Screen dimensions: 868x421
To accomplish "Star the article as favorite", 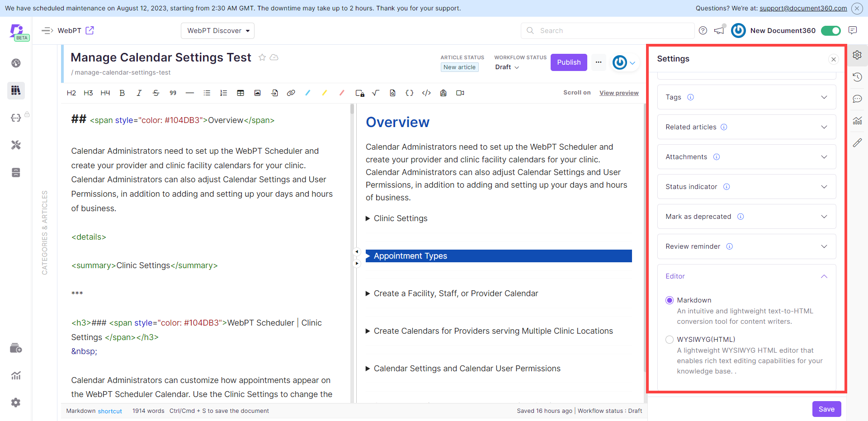I will tap(262, 57).
